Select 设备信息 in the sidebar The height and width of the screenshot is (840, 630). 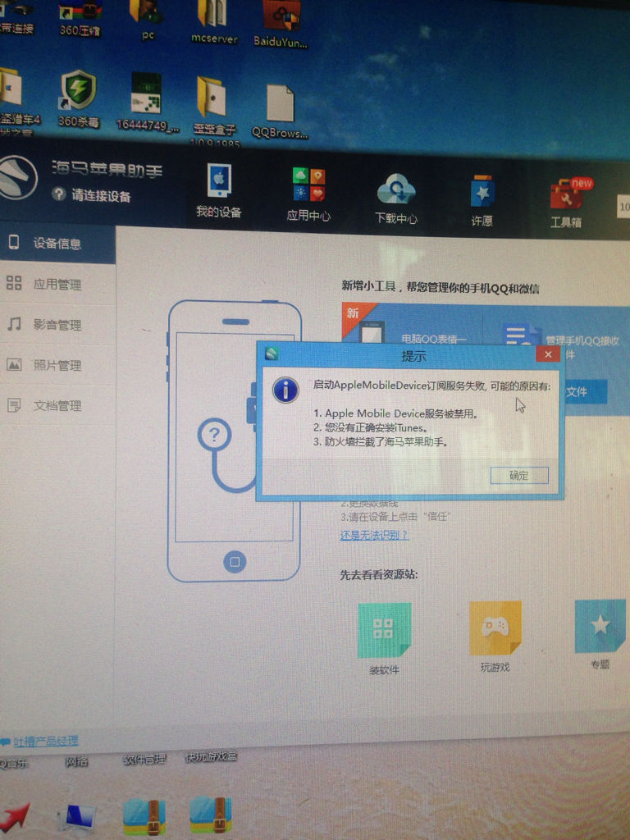point(57,244)
